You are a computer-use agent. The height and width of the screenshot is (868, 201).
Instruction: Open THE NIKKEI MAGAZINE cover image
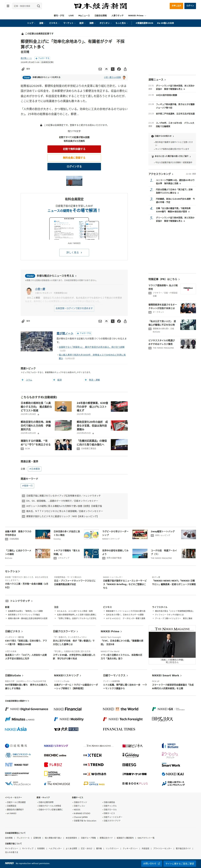coord(172,645)
